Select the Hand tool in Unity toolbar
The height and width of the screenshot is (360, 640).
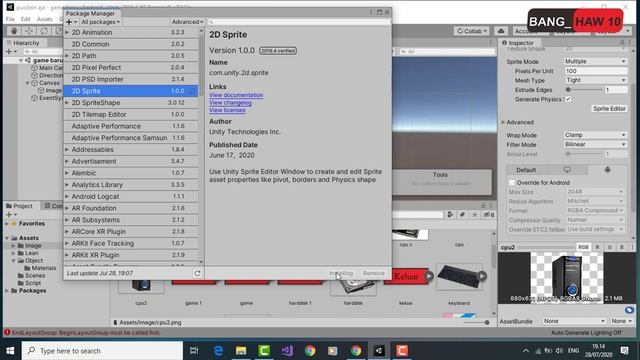[x=14, y=31]
